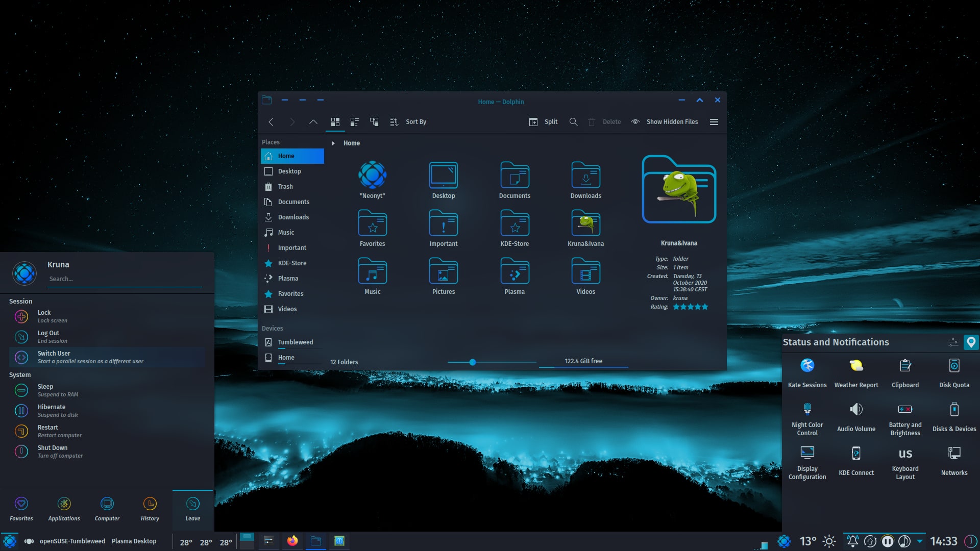Click the 14:33 clock in panel

pos(943,541)
